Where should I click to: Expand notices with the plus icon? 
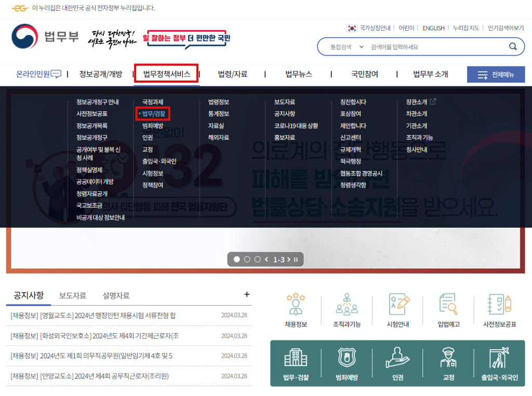[x=247, y=295]
